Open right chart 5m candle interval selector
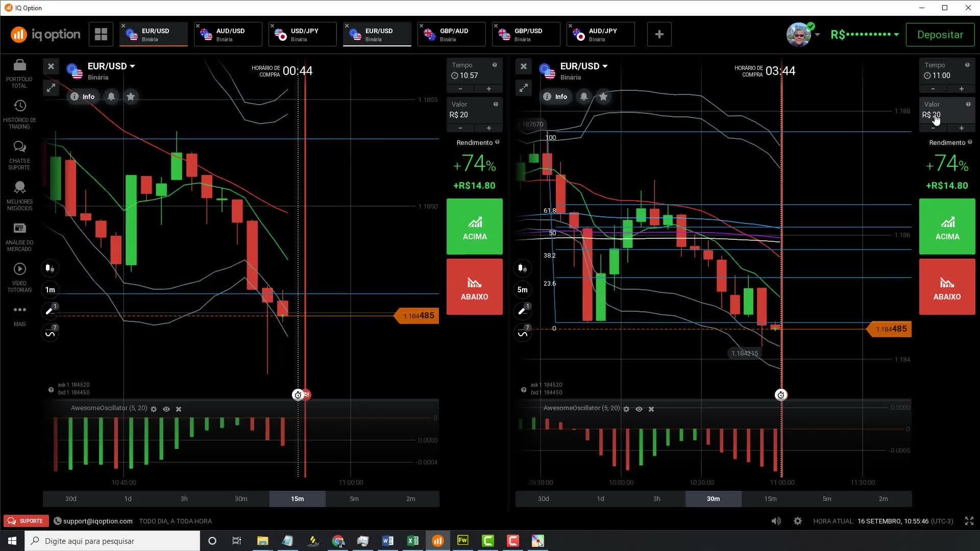980x551 pixels. (523, 290)
